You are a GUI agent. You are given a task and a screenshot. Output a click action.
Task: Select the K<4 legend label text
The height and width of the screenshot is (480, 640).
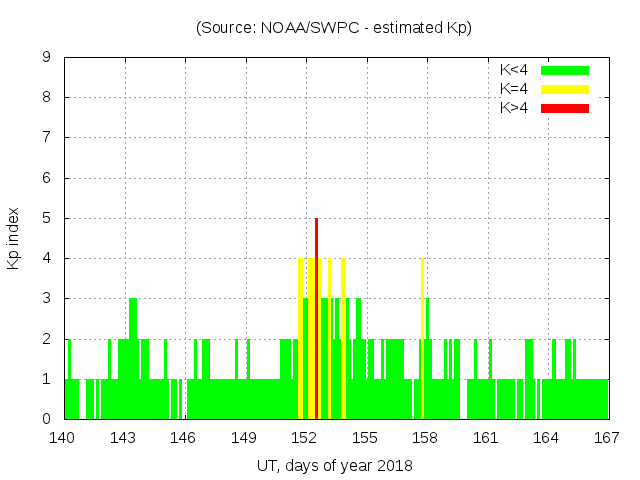(514, 70)
